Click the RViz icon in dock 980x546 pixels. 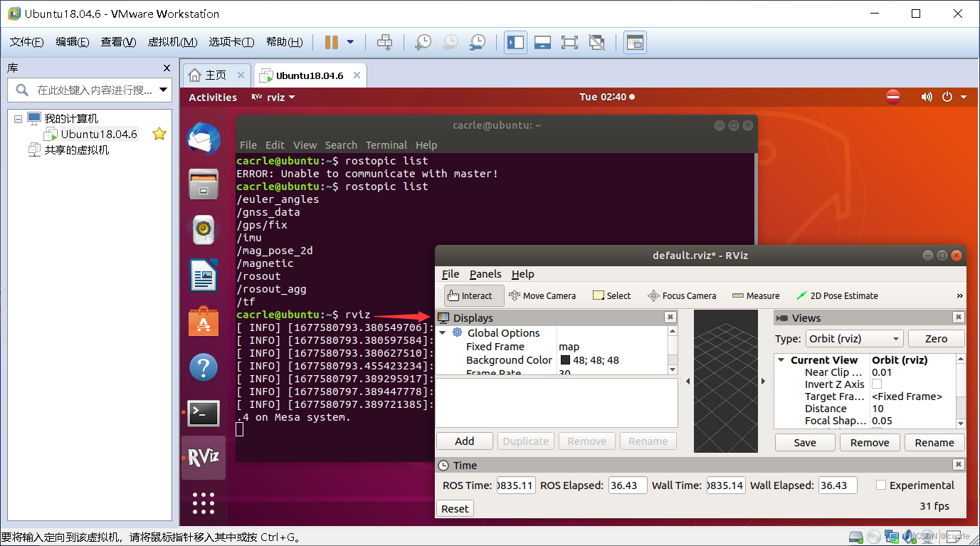204,458
